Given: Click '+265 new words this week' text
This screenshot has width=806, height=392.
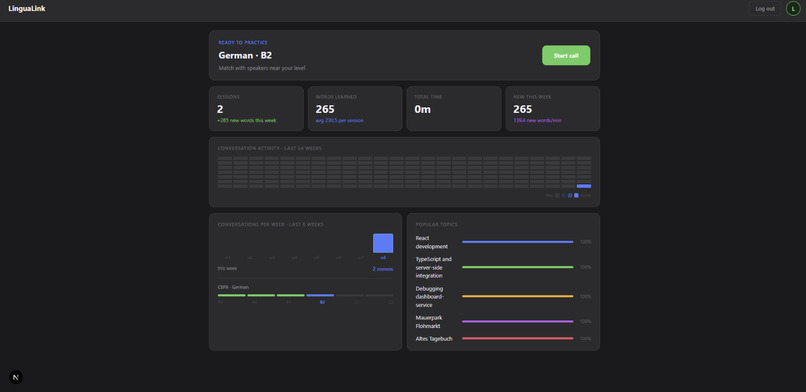Looking at the screenshot, I should pos(247,121).
